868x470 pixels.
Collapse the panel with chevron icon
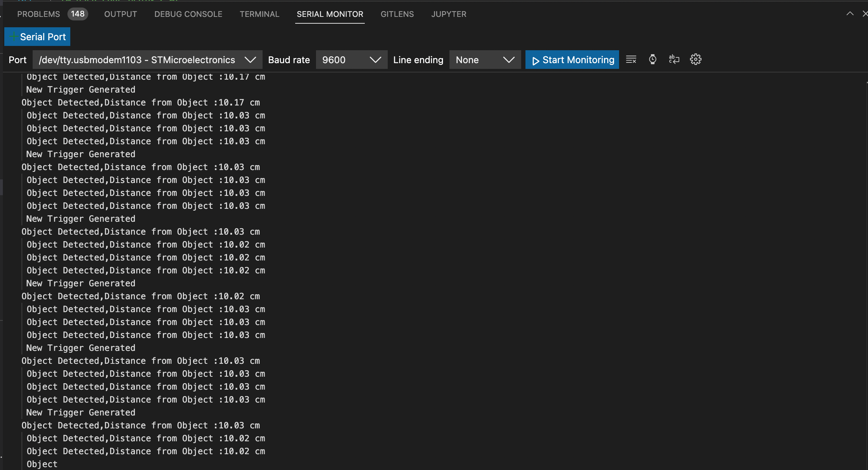click(850, 14)
